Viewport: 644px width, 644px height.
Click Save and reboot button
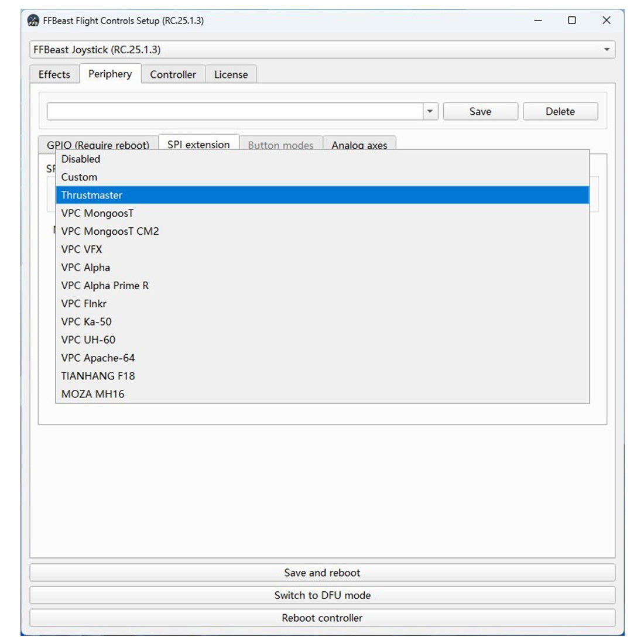point(322,573)
